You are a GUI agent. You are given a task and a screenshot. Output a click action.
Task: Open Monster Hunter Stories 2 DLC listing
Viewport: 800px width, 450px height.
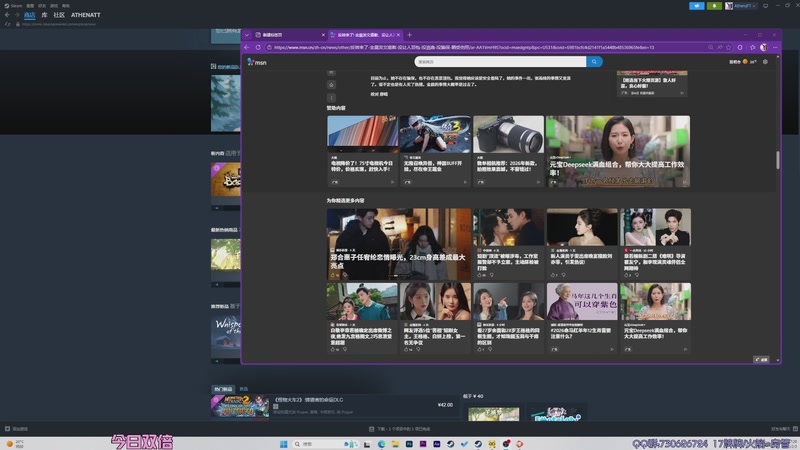(x=334, y=406)
